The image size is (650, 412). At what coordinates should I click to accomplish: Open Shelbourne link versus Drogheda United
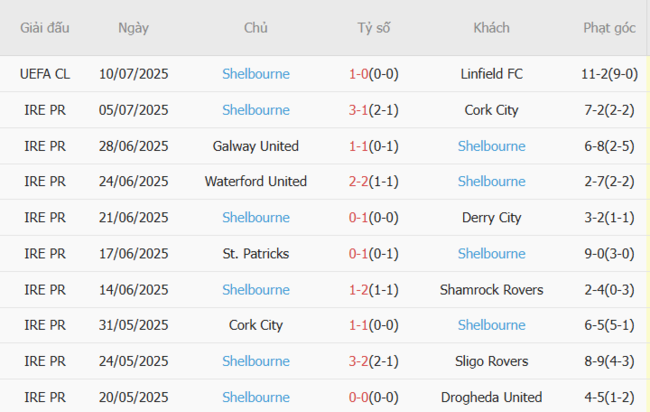(255, 397)
